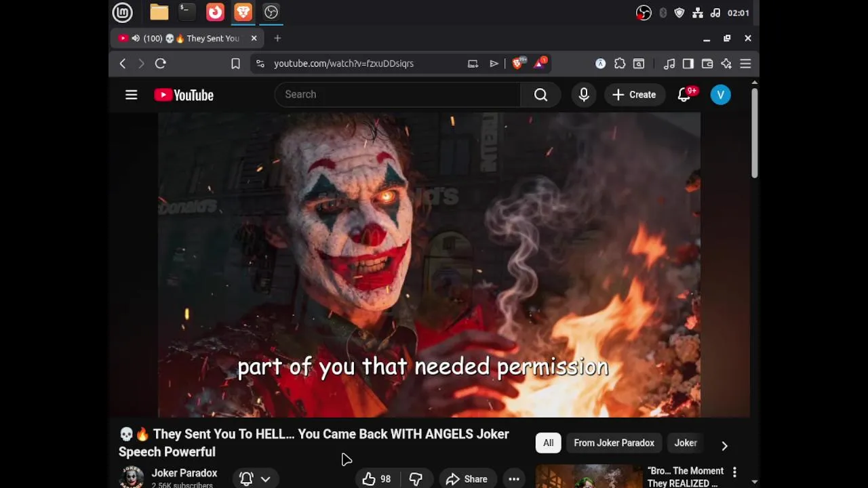This screenshot has height=488, width=868.
Task: Click the YouTube search magnifier button
Action: click(x=540, y=95)
